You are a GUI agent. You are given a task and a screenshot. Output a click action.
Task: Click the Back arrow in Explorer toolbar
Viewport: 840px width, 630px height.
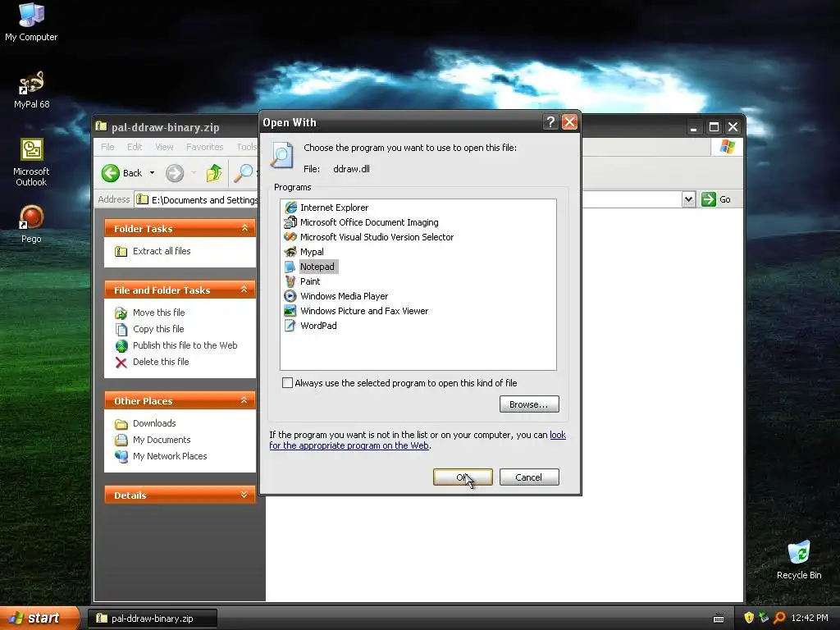[111, 173]
